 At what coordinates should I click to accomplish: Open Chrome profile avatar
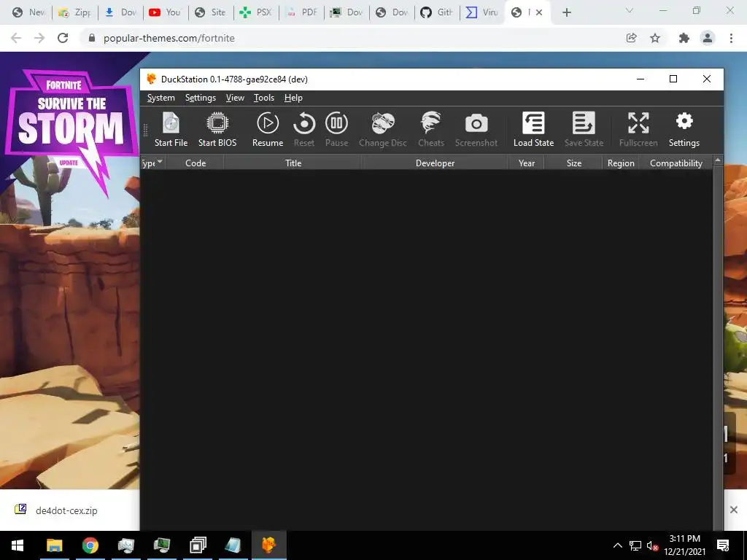click(x=708, y=38)
